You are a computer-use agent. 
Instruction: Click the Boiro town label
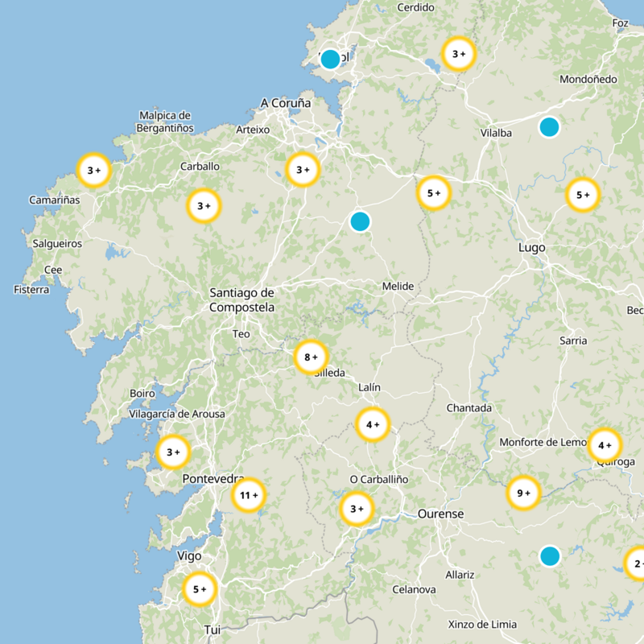142,394
